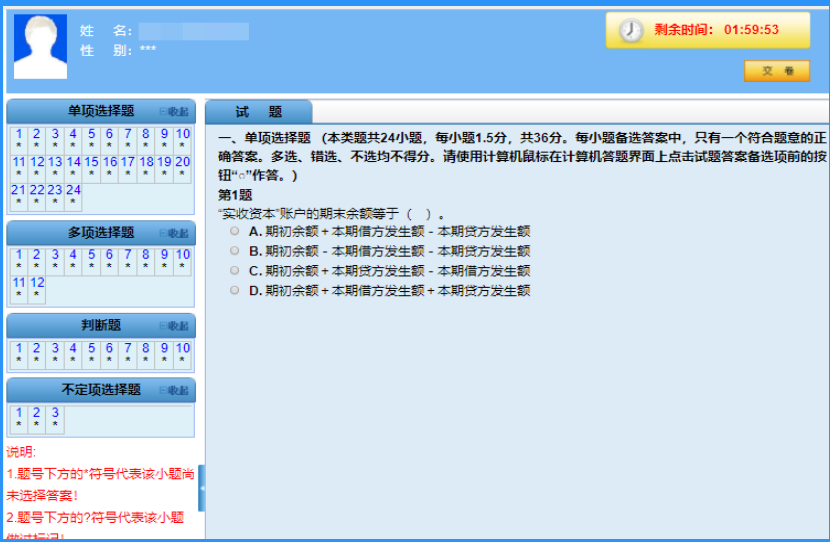Collapse the 判断题 panel with 收起
The image size is (830, 542).
pos(174,326)
